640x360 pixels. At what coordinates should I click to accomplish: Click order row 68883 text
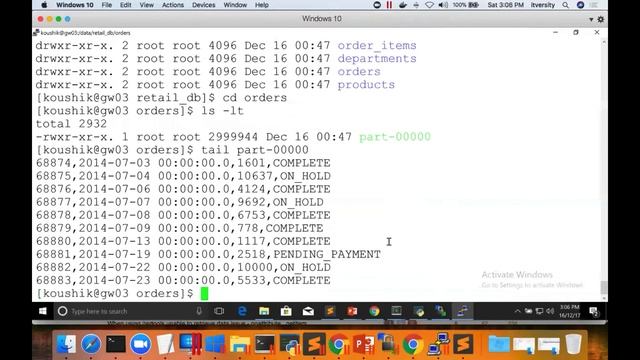click(183, 280)
